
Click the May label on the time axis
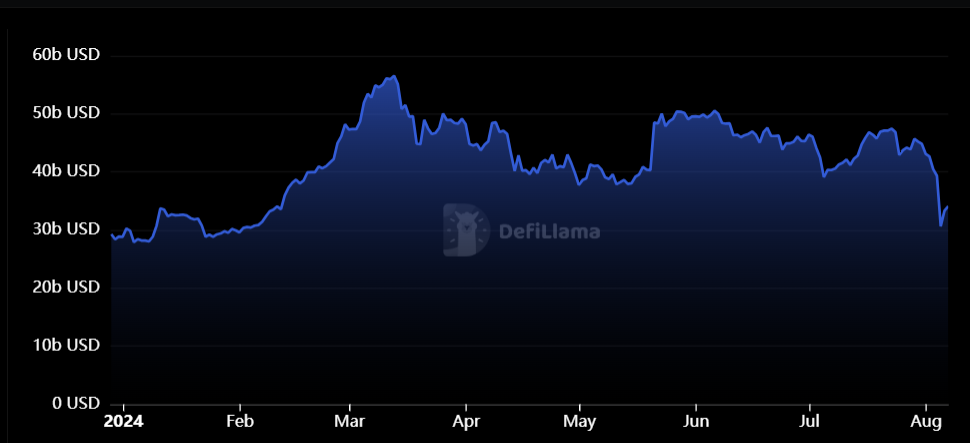[580, 421]
